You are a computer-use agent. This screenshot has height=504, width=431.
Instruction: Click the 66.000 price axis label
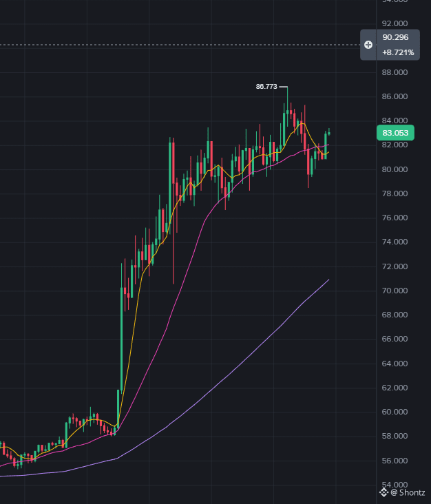395,339
